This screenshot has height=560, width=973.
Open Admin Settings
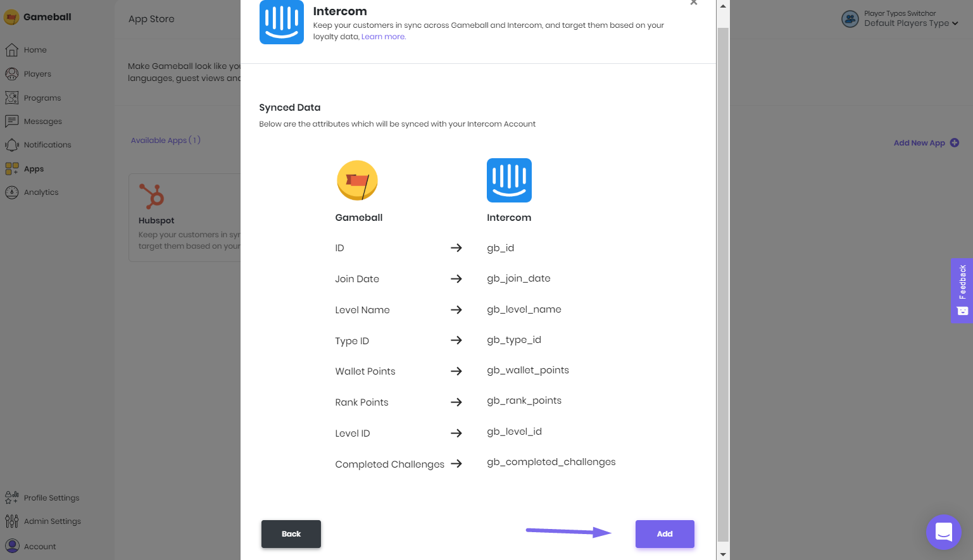(53, 521)
